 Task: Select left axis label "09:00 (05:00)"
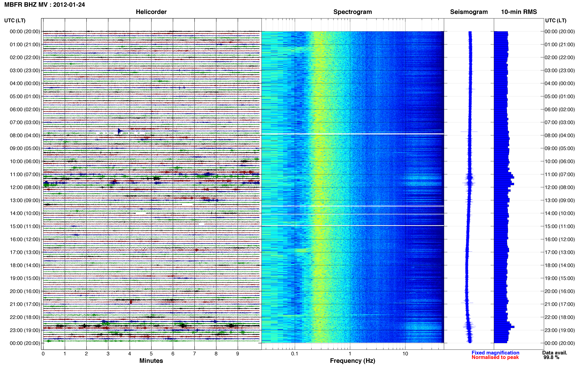tap(25, 148)
